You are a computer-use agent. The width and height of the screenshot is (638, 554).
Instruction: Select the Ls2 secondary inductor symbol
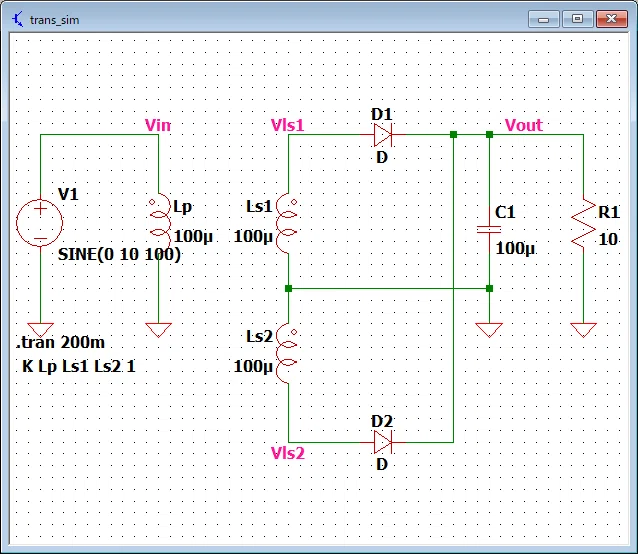click(x=287, y=353)
